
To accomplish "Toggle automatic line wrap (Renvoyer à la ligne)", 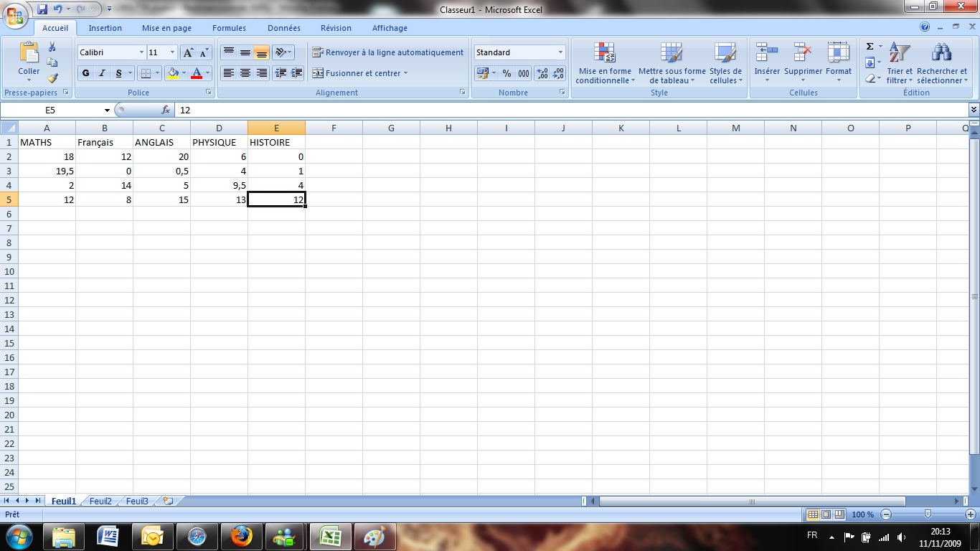I will 388,52.
